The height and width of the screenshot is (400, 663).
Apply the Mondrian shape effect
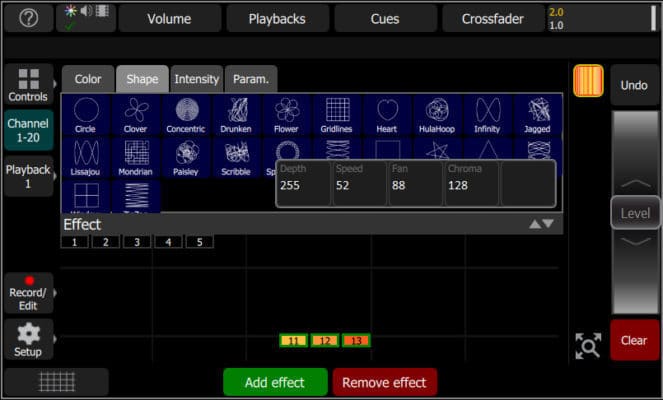tap(136, 157)
